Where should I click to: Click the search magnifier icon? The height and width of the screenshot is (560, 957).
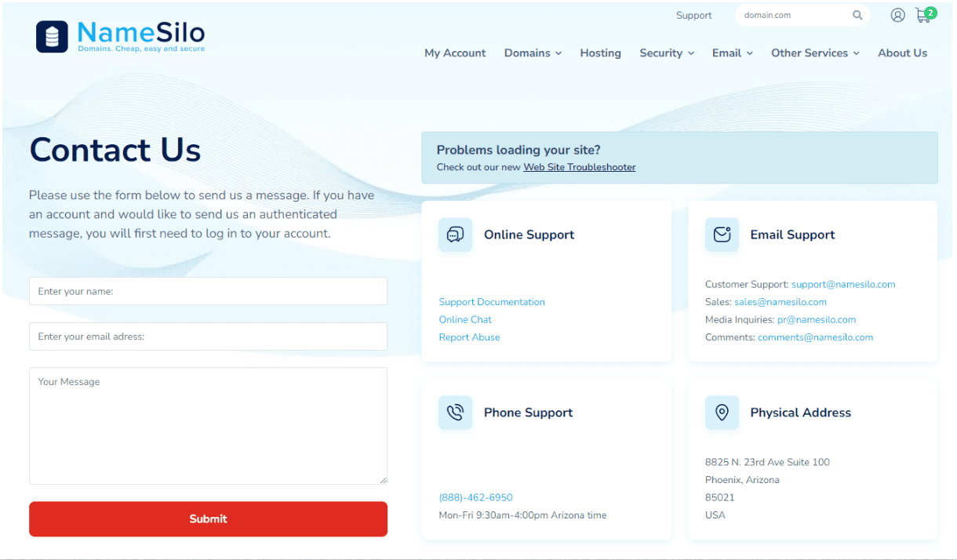(857, 15)
